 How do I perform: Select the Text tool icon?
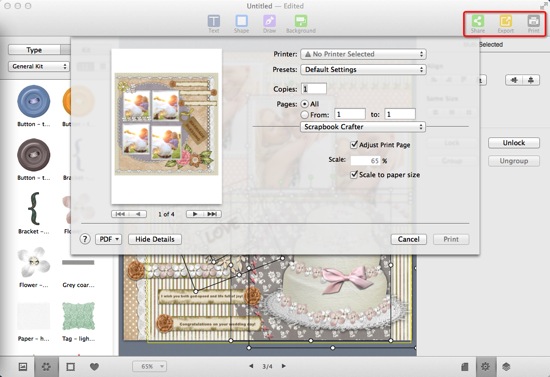[x=214, y=21]
